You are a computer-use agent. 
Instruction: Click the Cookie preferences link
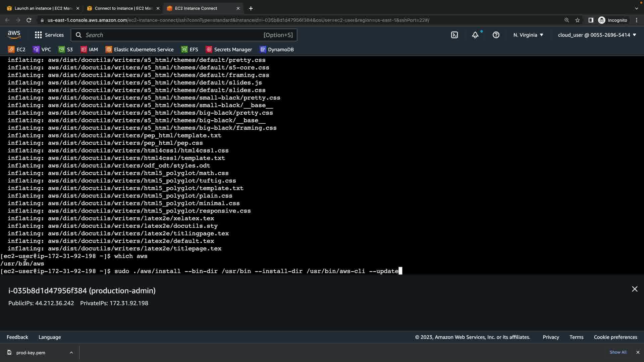[x=615, y=337]
